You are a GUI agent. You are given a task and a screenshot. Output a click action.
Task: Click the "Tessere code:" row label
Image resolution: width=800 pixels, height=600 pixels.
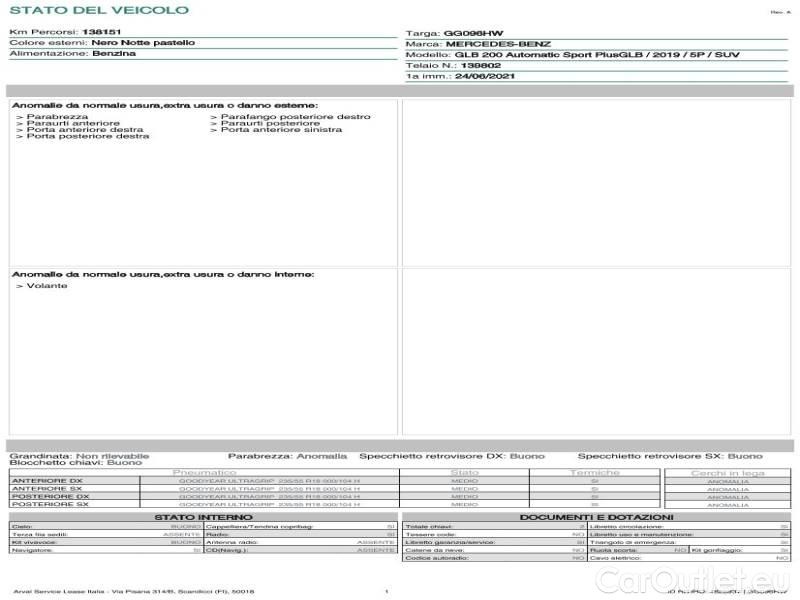click(x=430, y=535)
